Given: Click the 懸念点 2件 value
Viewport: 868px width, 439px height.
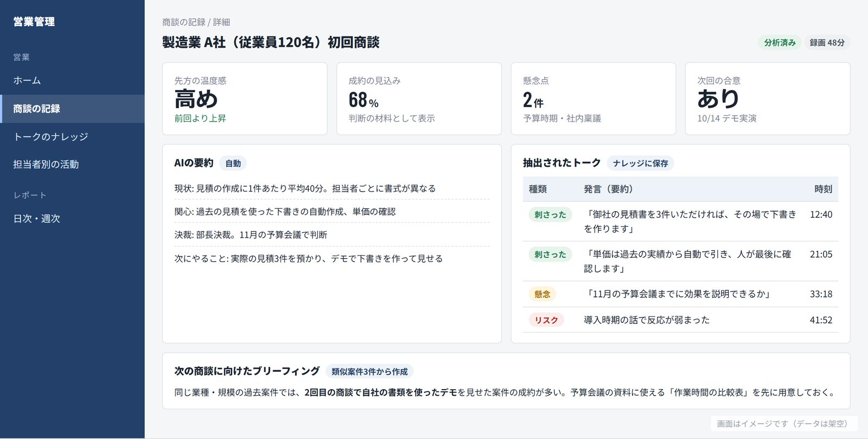Looking at the screenshot, I should [x=533, y=100].
